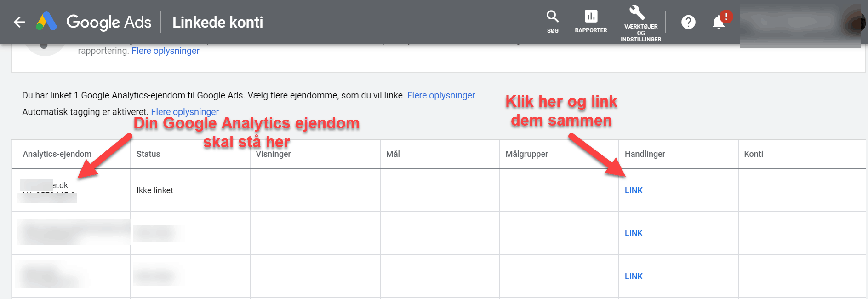Click LINK in the third table row
This screenshot has width=868, height=299.
point(634,276)
